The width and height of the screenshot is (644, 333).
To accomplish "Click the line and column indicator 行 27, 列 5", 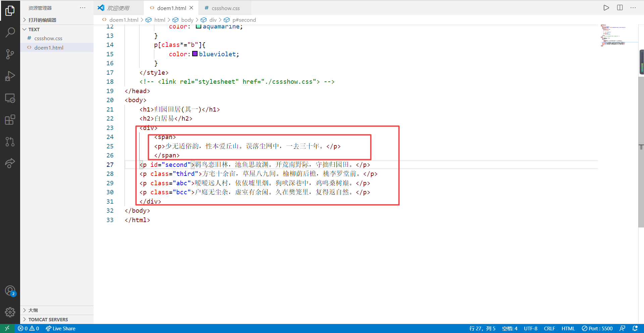I will (482, 329).
